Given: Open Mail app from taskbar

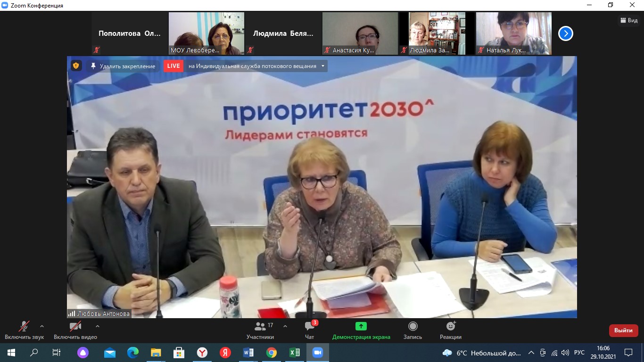Looking at the screenshot, I should click(110, 352).
